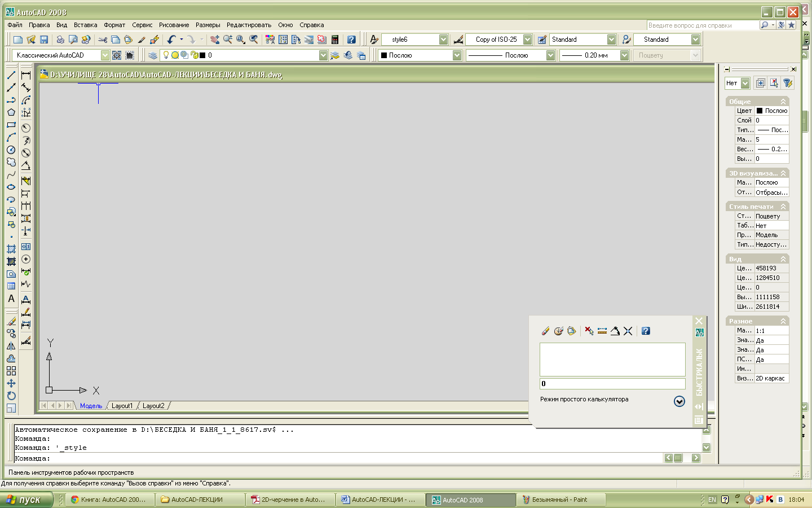This screenshot has width=812, height=508.
Task: Select the Revision cloud tool
Action: point(11,162)
